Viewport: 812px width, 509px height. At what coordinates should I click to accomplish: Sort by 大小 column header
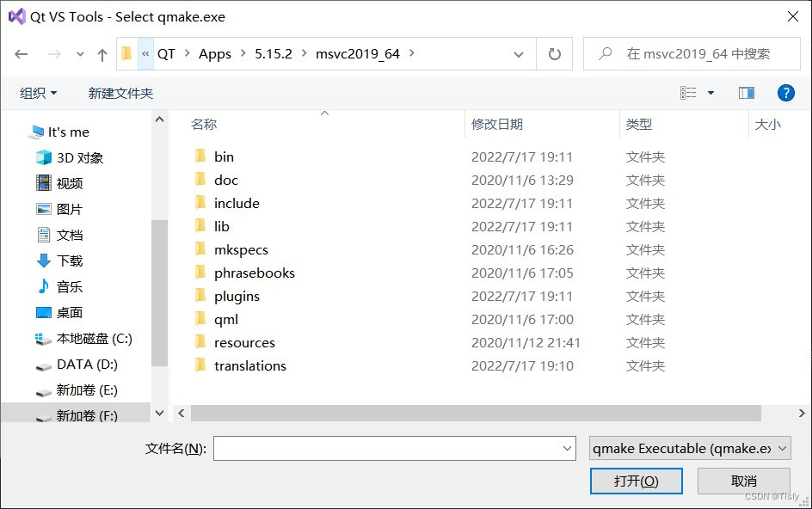coord(767,125)
